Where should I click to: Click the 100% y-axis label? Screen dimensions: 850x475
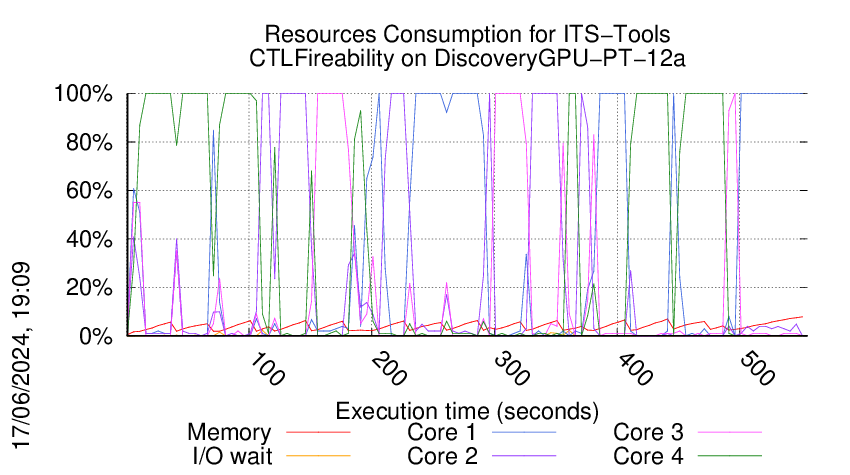tap(83, 94)
